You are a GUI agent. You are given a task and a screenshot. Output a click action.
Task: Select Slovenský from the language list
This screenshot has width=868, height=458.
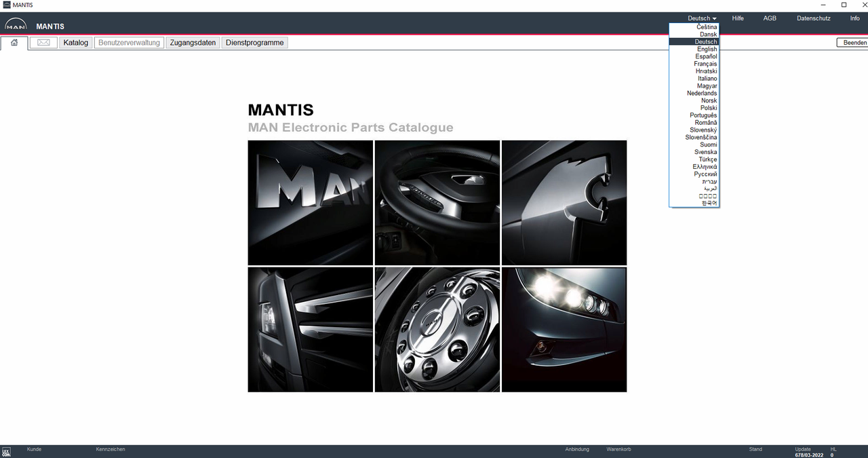tap(694, 130)
